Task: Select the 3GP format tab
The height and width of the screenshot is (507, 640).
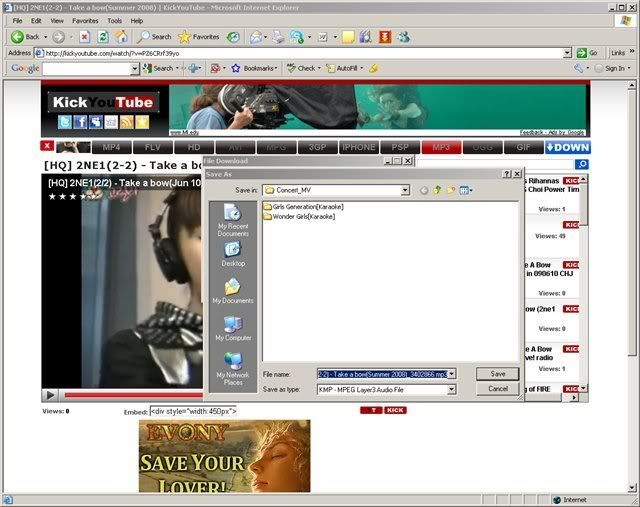Action: tap(318, 147)
